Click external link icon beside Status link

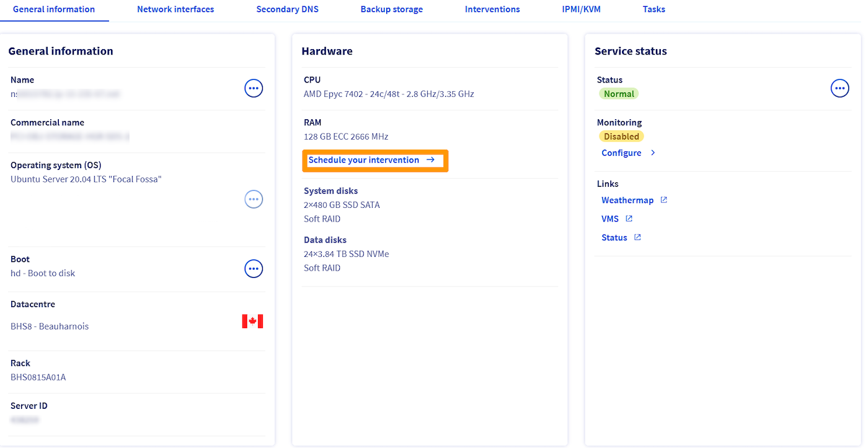[637, 238]
